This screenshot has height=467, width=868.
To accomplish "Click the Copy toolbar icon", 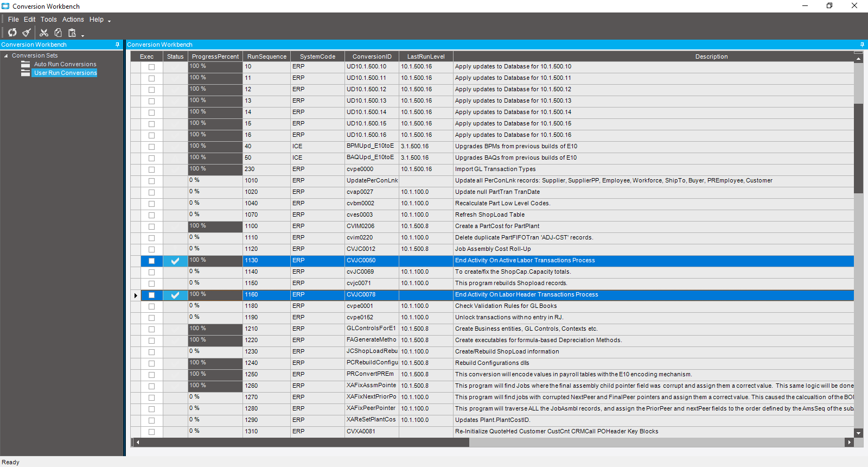I will (58, 33).
